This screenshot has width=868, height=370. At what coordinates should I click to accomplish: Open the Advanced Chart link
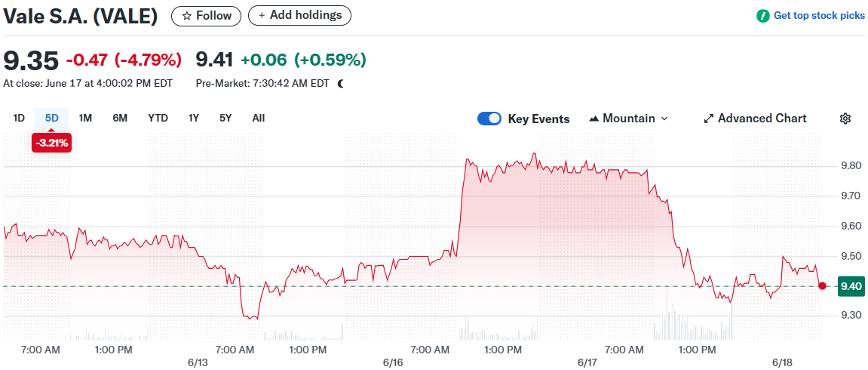click(x=755, y=119)
